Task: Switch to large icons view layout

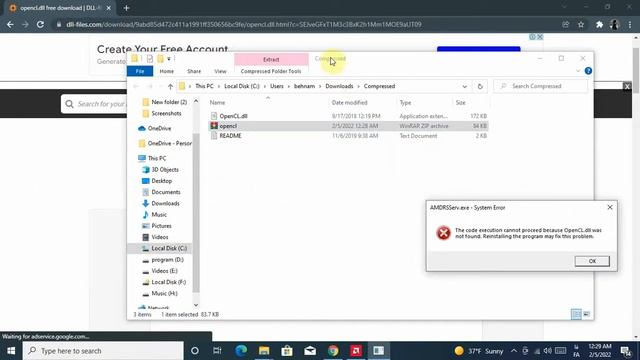Action: 587,314
